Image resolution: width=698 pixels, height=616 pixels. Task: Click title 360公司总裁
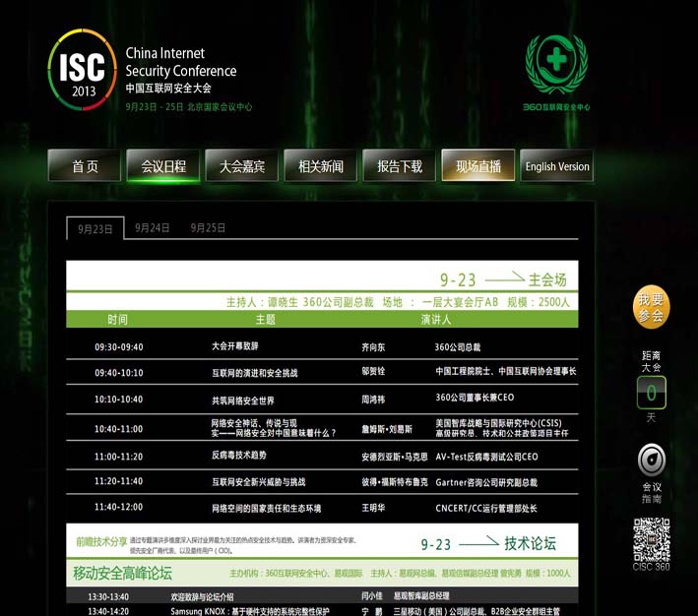(x=458, y=347)
